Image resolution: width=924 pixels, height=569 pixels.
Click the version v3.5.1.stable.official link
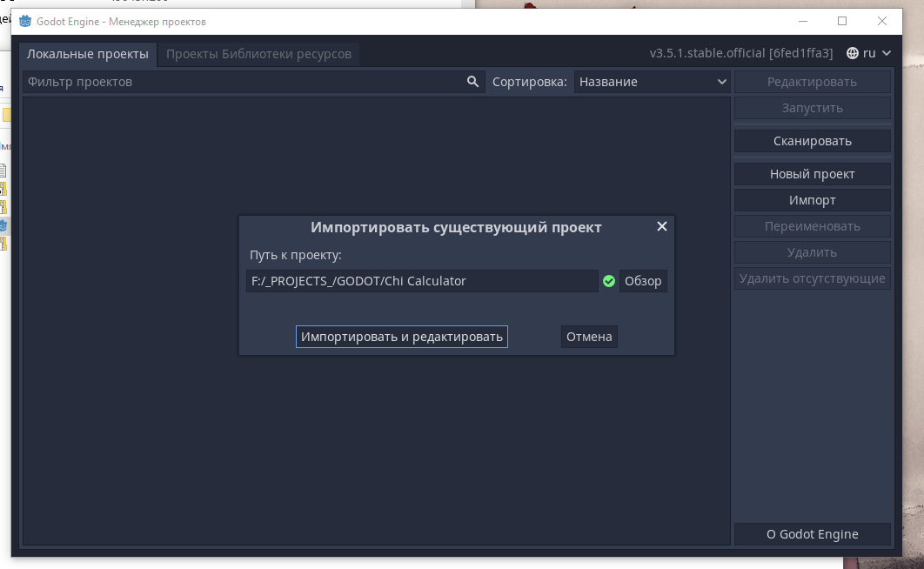point(741,53)
